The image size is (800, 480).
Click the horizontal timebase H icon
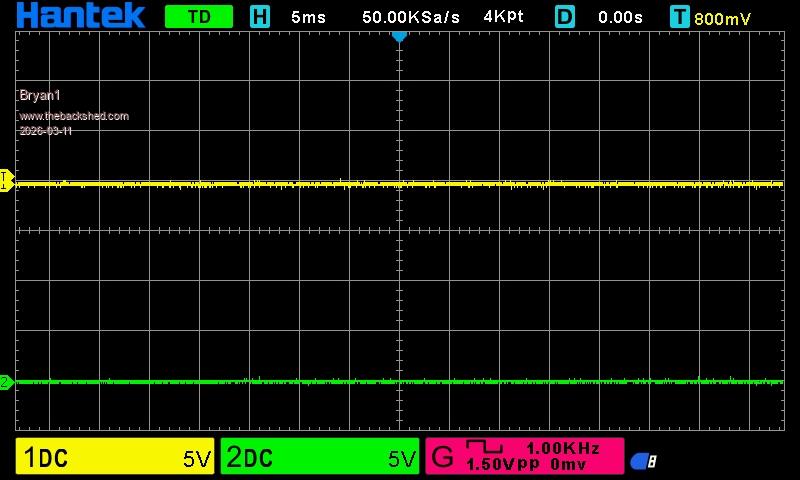pos(260,16)
